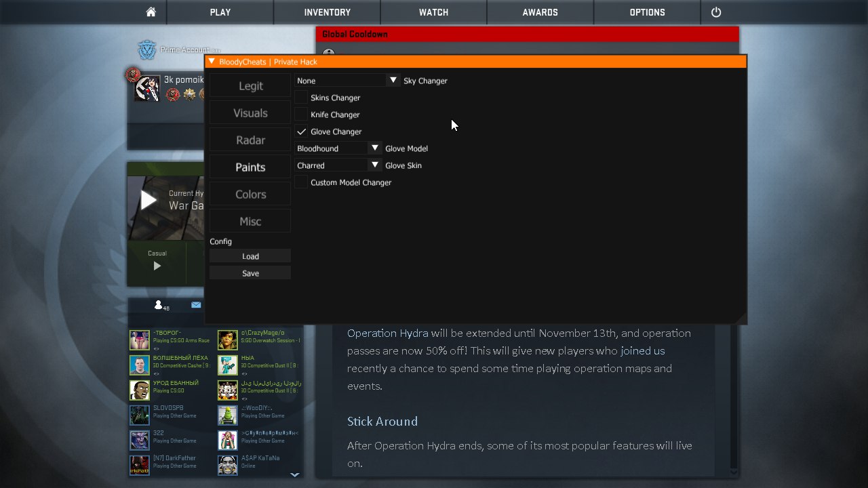
Task: Click the Save config button
Action: pos(250,273)
